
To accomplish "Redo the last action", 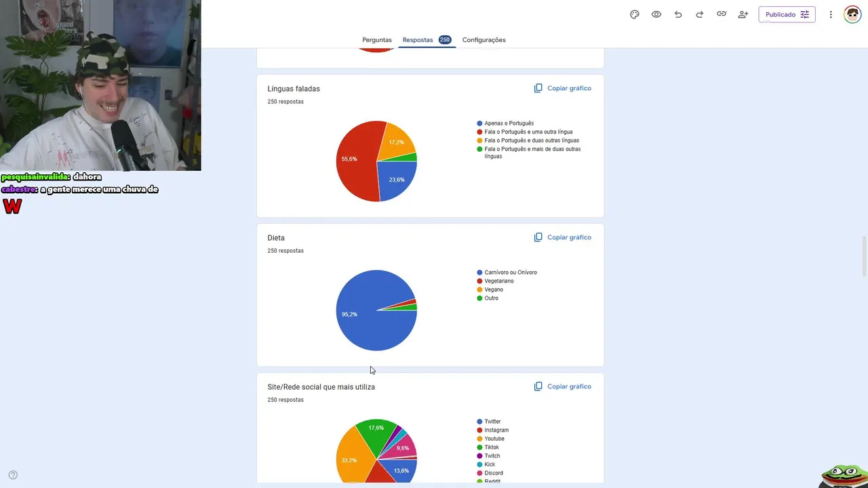I will 700,14.
